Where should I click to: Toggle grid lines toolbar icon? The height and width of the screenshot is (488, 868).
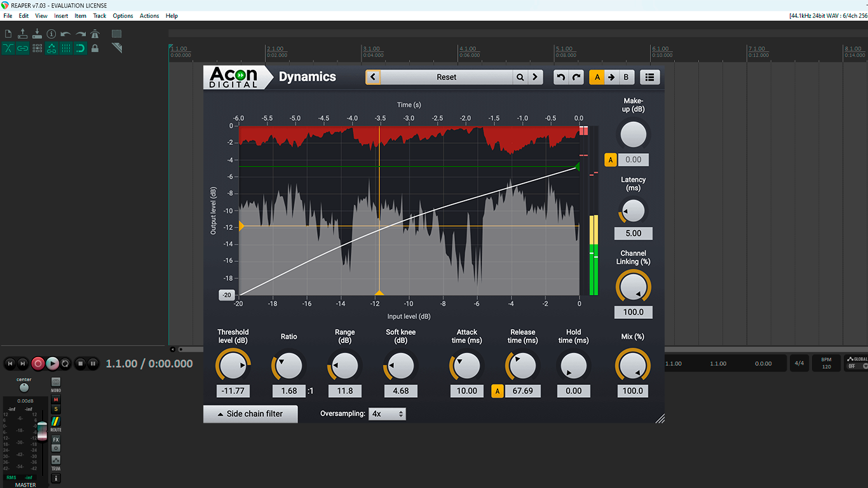(x=66, y=48)
